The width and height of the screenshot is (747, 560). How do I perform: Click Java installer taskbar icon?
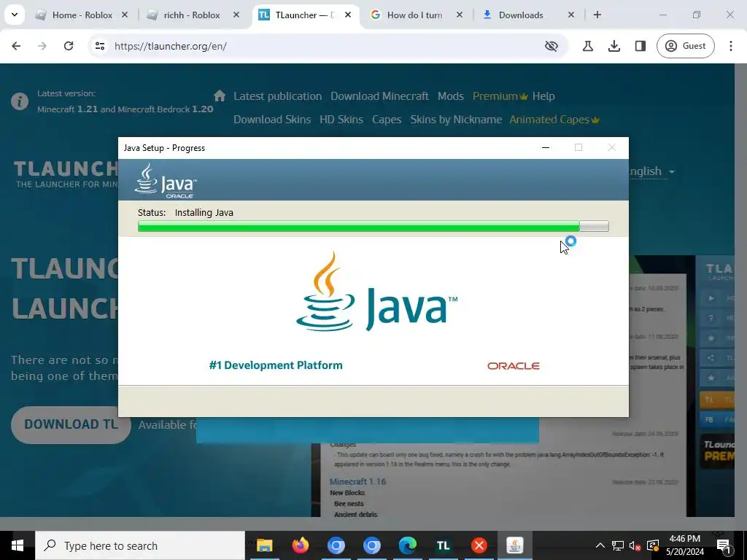(514, 545)
